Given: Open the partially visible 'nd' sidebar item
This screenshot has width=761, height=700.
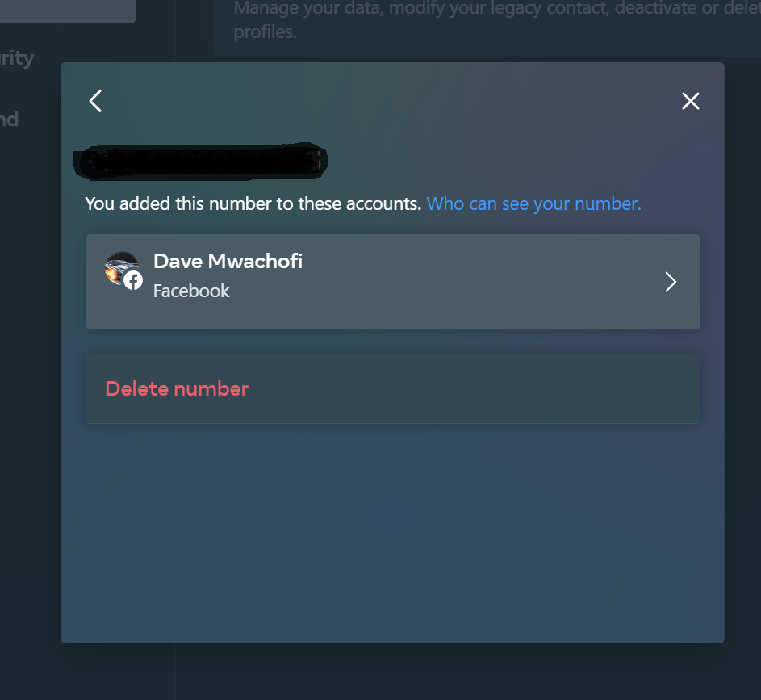Looking at the screenshot, I should (x=9, y=119).
